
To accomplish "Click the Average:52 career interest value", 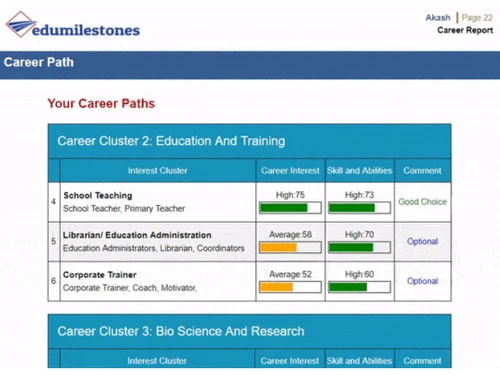I will coord(290,274).
